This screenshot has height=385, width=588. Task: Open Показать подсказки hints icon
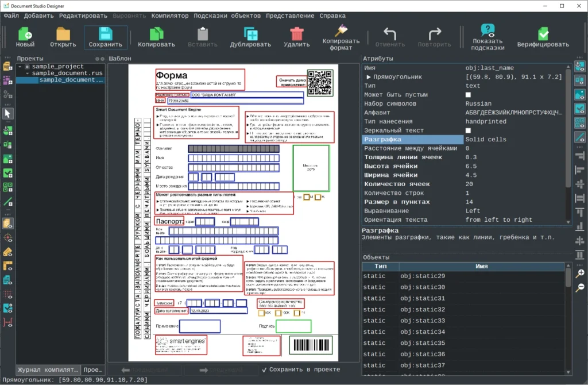tap(488, 30)
